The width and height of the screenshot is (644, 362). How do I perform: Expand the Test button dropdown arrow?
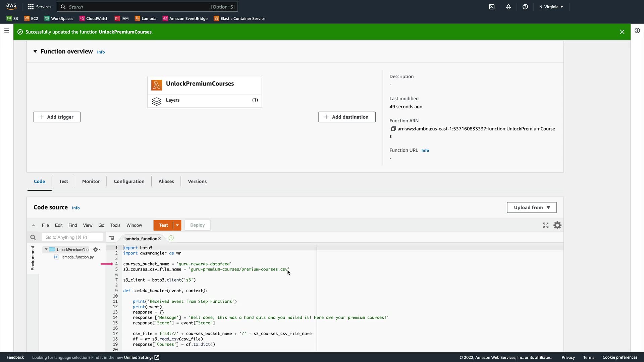(177, 225)
